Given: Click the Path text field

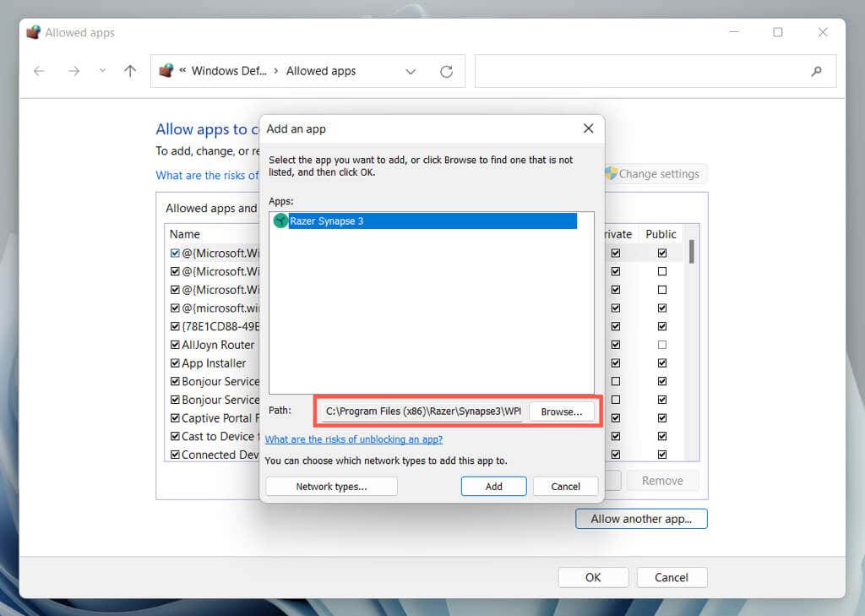Looking at the screenshot, I should pos(422,412).
